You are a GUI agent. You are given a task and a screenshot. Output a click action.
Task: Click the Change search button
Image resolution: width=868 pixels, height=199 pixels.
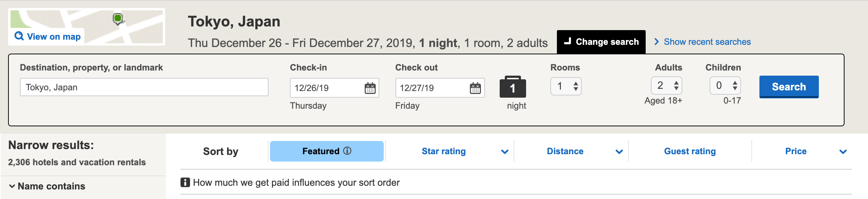pos(601,42)
